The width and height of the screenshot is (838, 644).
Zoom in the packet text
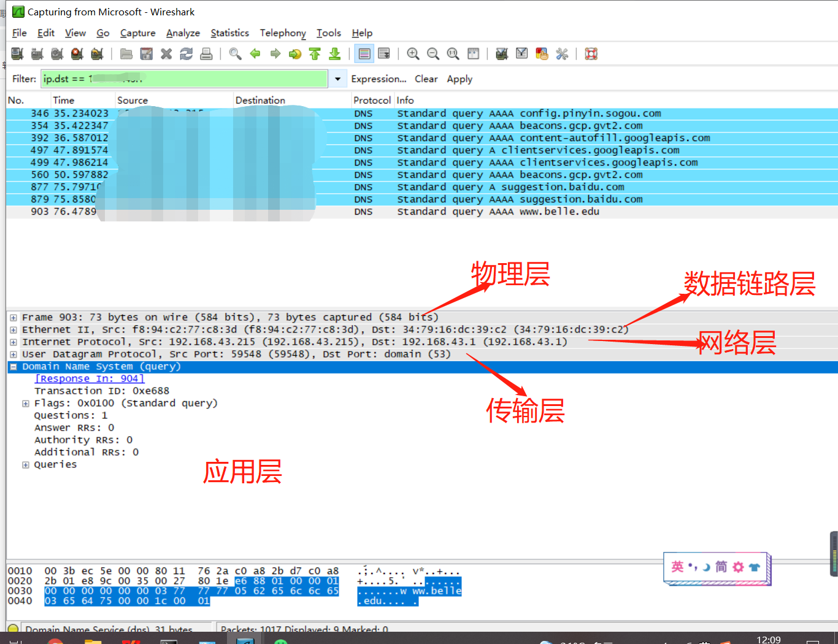(x=413, y=54)
